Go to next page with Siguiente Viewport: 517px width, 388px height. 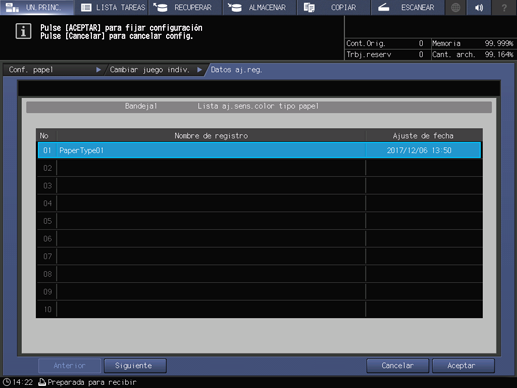click(135, 366)
